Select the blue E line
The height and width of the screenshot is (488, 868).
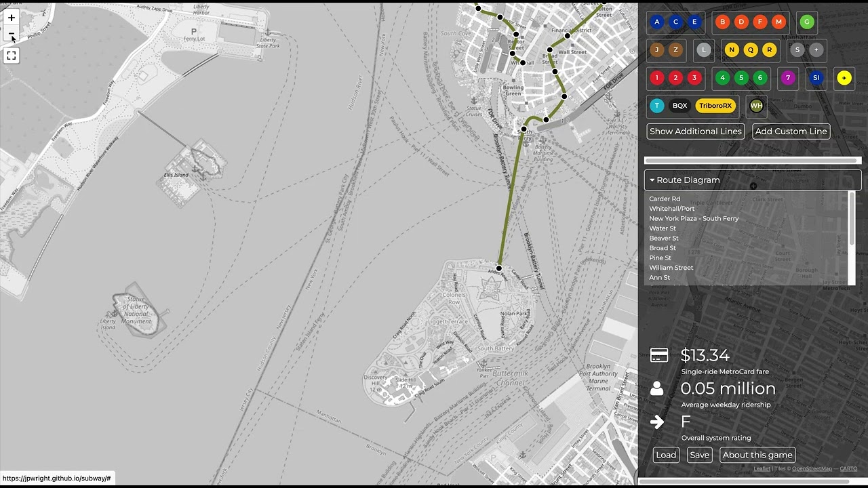tap(694, 22)
